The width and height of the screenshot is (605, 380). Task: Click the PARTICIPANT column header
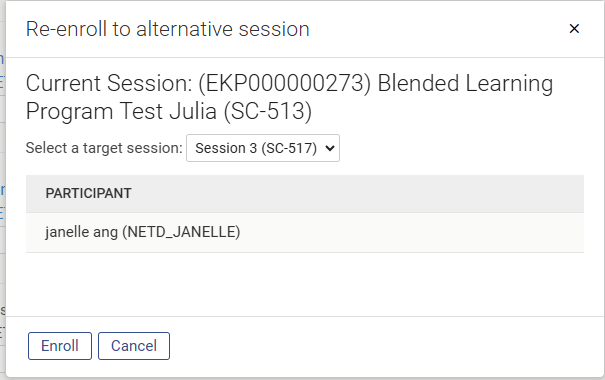[88, 193]
